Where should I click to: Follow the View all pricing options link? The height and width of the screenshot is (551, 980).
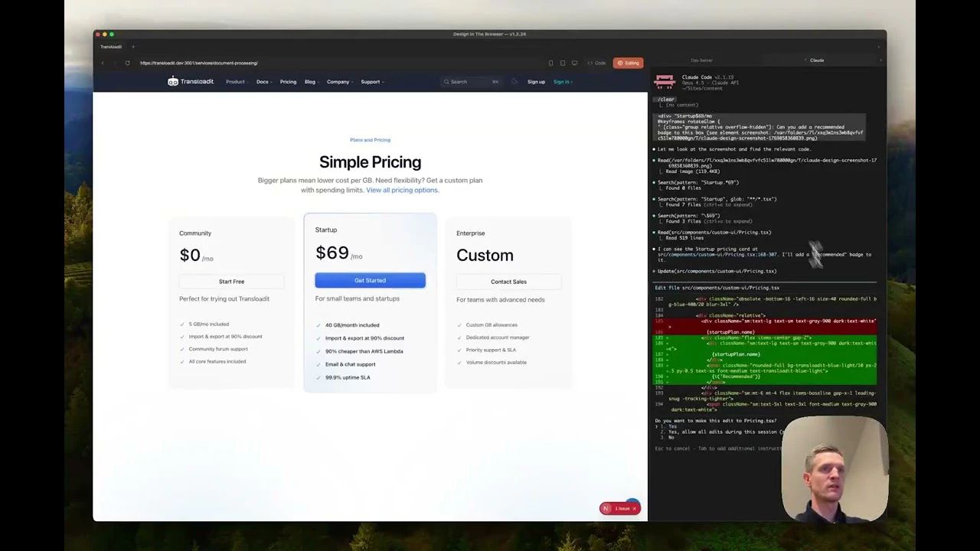tap(402, 190)
